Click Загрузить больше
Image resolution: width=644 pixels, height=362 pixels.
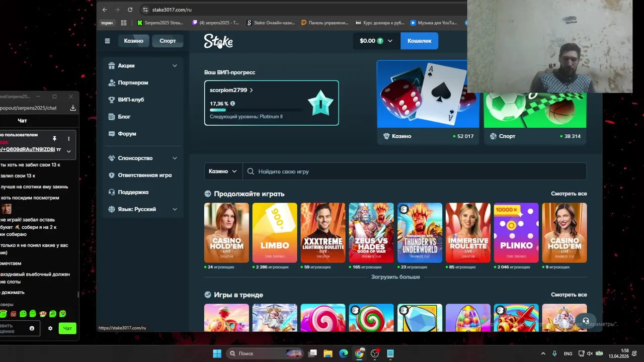[395, 277]
